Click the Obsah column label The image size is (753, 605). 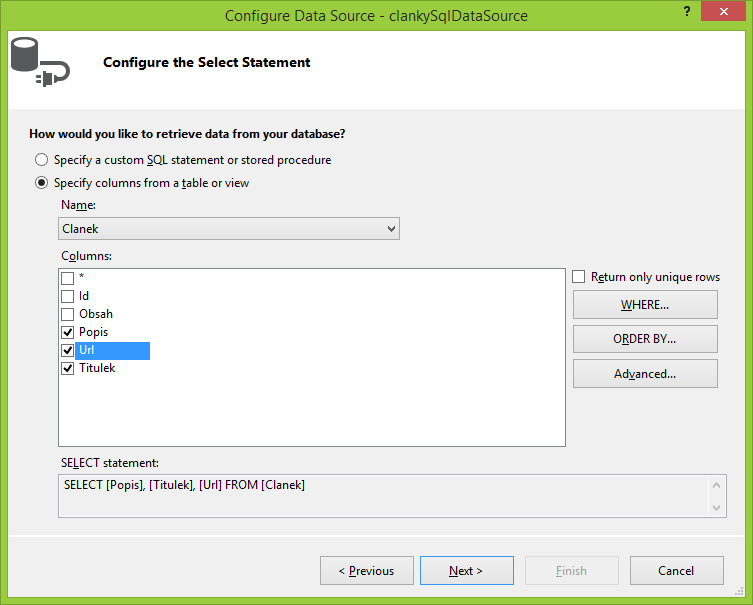[x=96, y=314]
